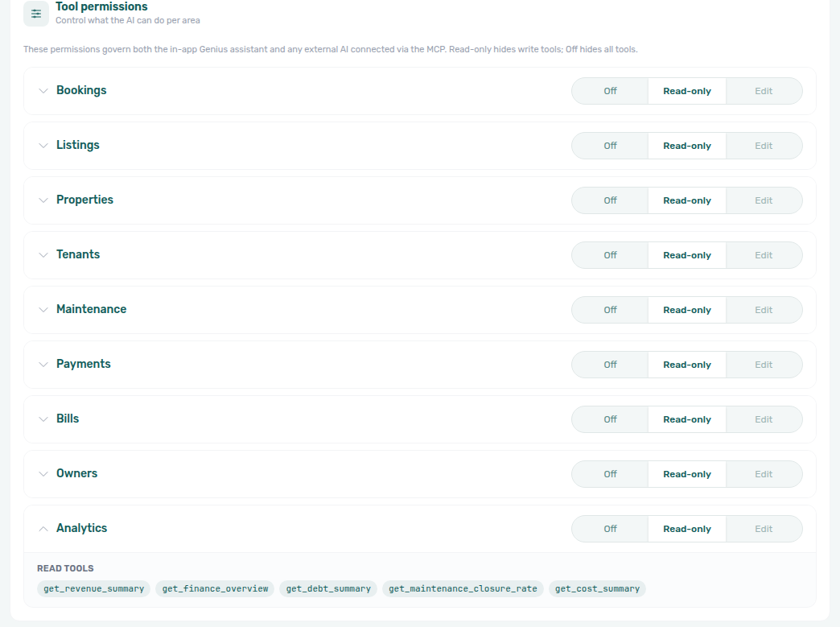Click the get_maintenance_closure_rate tool chip
The height and width of the screenshot is (627, 840).
(x=463, y=588)
